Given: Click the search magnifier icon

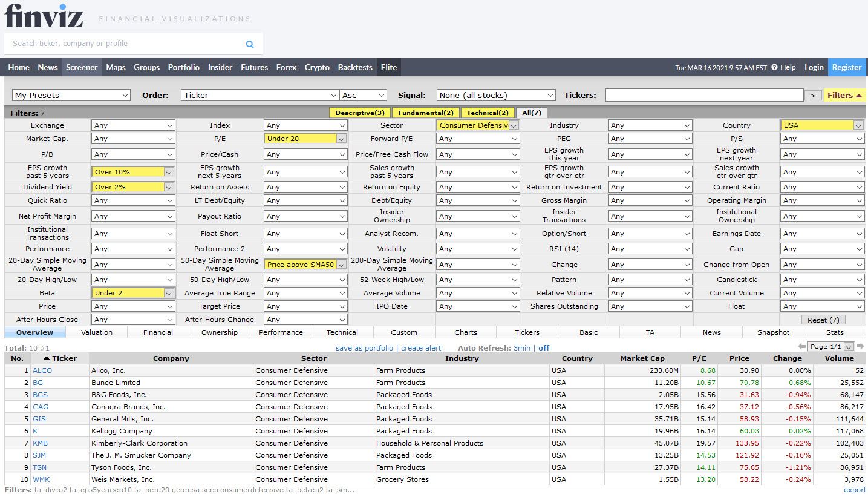Looking at the screenshot, I should pyautogui.click(x=250, y=44).
